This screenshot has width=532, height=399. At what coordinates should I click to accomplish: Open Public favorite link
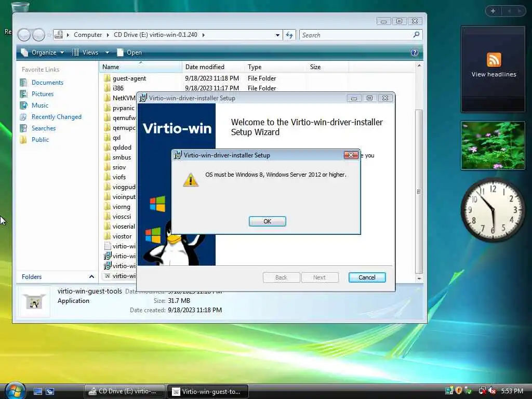click(x=40, y=140)
